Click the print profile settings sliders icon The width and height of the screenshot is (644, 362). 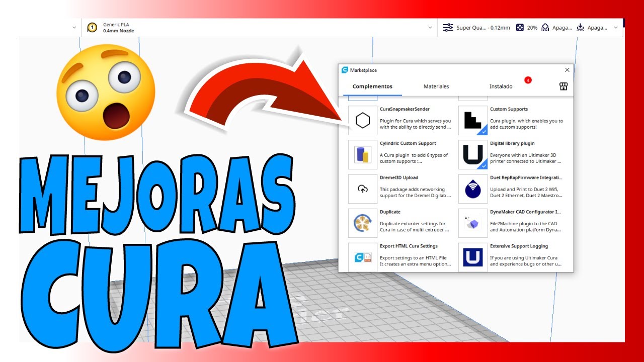[x=448, y=28]
